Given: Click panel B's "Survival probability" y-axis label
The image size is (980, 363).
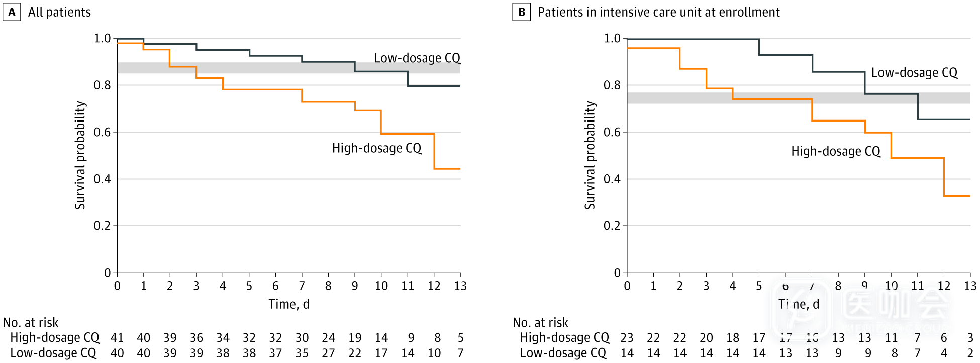Looking at the screenshot, I should 590,155.
